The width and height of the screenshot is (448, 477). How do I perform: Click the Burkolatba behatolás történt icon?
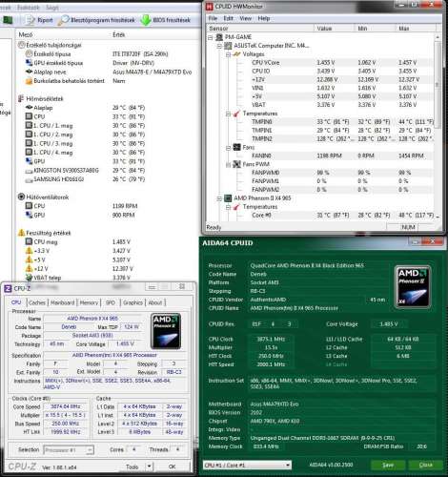(x=29, y=81)
